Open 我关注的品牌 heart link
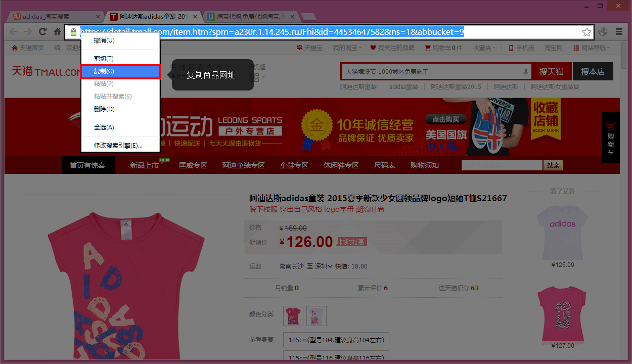The image size is (632, 364). tap(392, 48)
